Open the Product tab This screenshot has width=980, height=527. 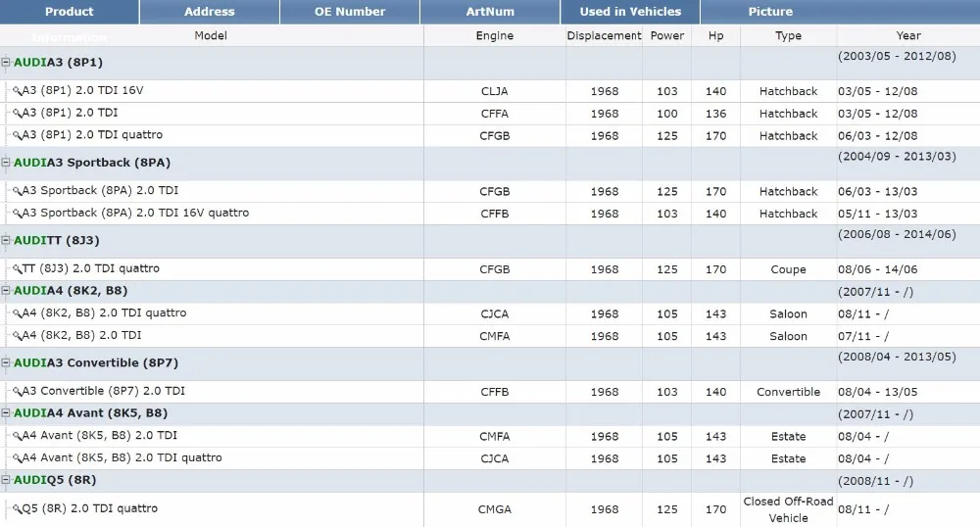tap(70, 12)
